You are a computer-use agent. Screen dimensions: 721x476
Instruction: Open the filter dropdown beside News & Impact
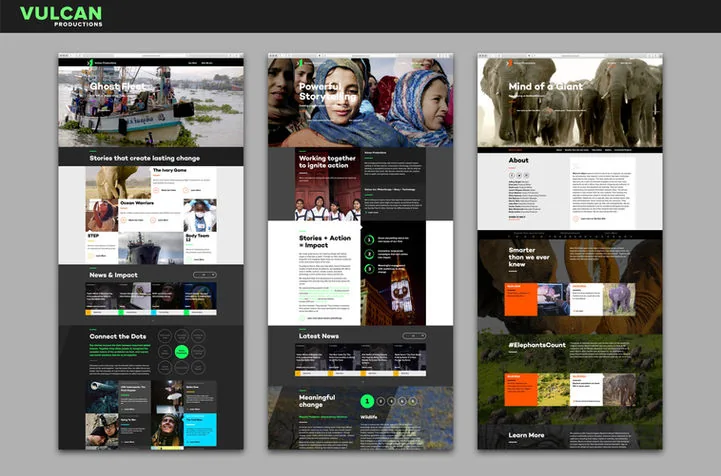(205, 275)
